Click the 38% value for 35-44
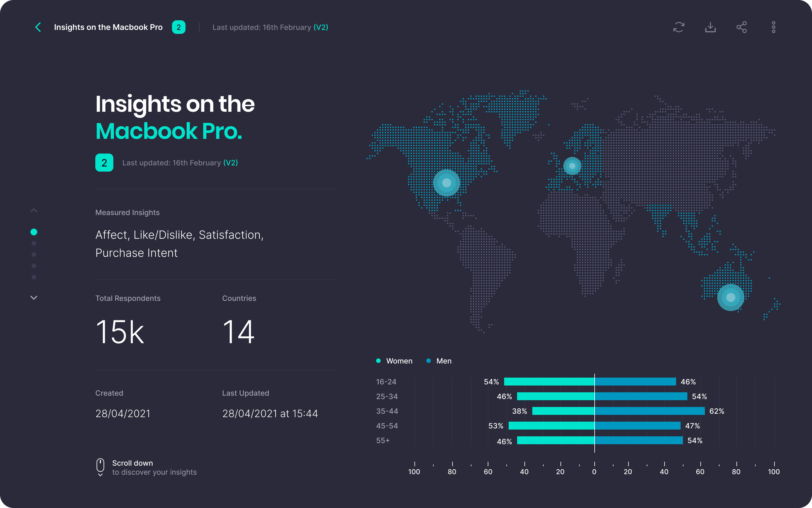The width and height of the screenshot is (812, 508). coord(519,411)
